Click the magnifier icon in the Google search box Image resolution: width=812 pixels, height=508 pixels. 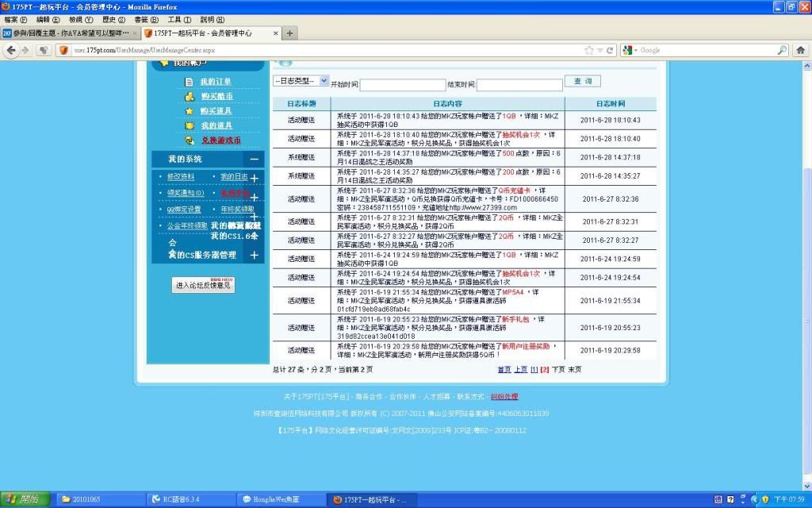click(782, 50)
